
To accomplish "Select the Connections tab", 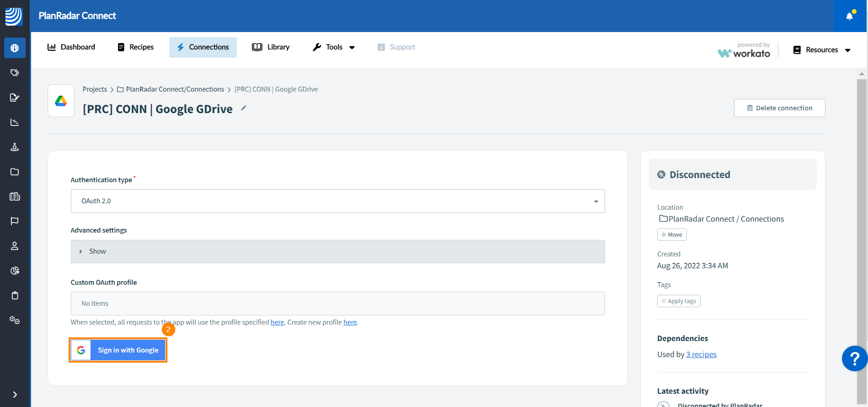I will pyautogui.click(x=203, y=47).
